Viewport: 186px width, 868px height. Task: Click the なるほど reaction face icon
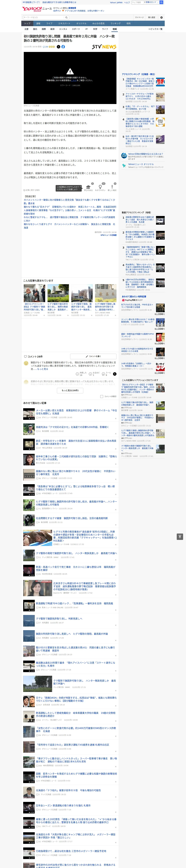[x=91, y=374]
